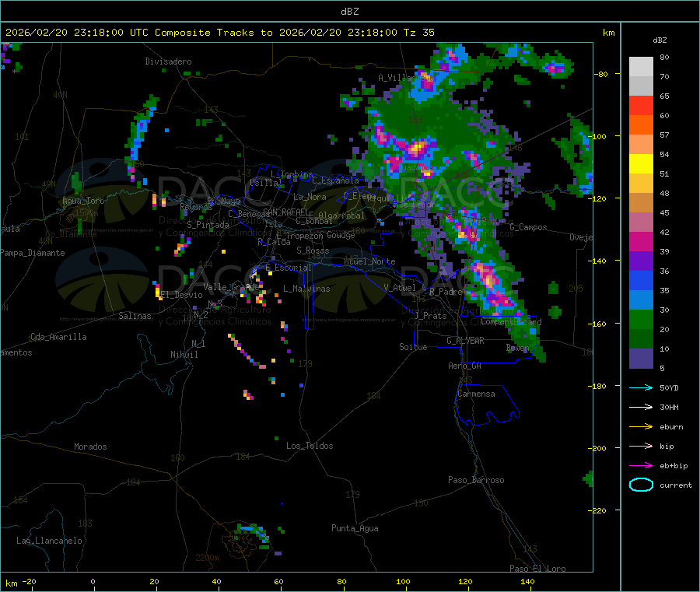Click the '100' x-axis tick label
700x592 pixels.
click(x=403, y=581)
